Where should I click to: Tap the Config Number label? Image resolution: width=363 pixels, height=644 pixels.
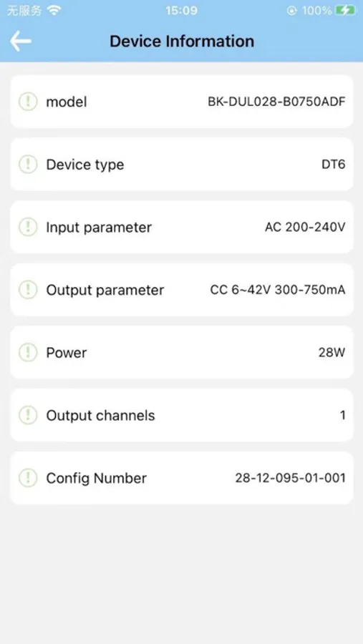click(96, 478)
